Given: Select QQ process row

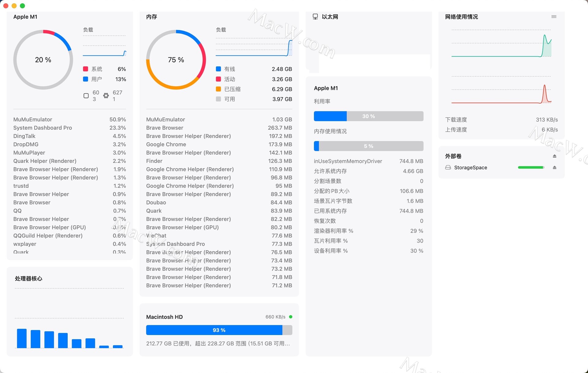Looking at the screenshot, I should pos(70,211).
